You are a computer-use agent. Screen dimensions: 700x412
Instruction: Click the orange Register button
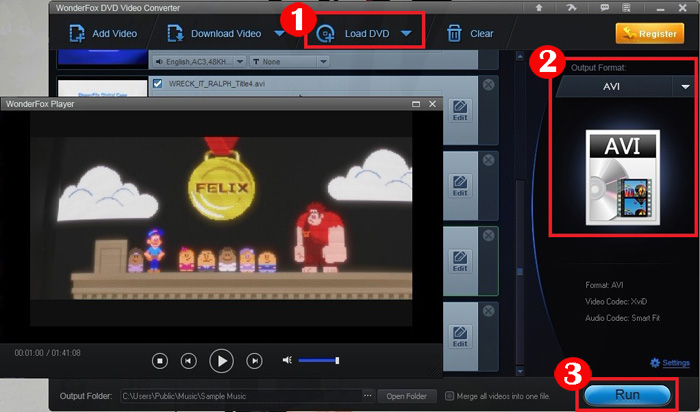pyautogui.click(x=650, y=33)
